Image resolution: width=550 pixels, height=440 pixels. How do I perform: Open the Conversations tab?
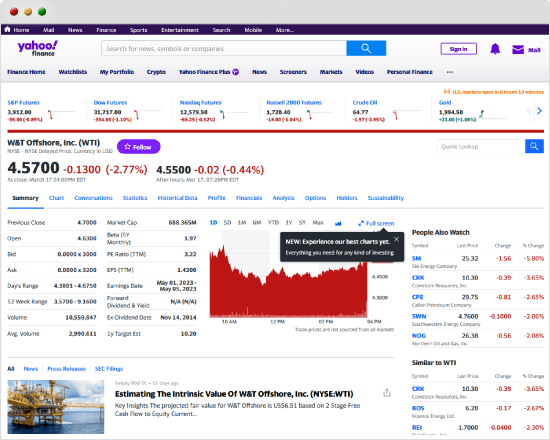(93, 198)
